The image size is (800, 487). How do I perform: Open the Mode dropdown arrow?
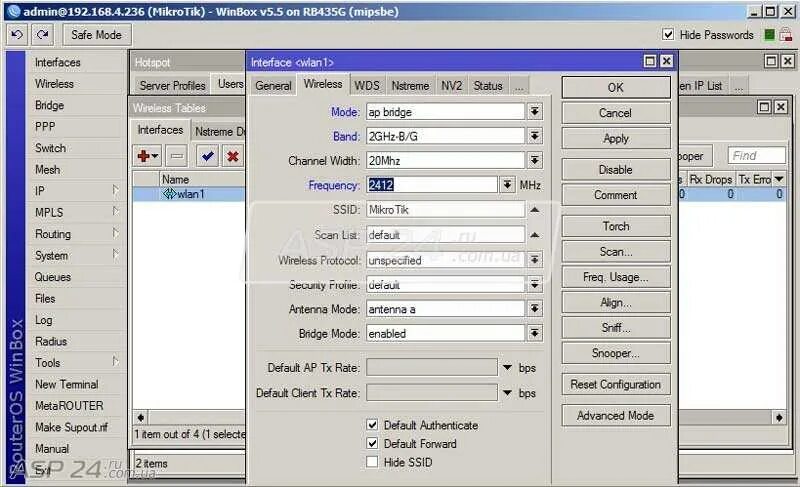tap(534, 112)
